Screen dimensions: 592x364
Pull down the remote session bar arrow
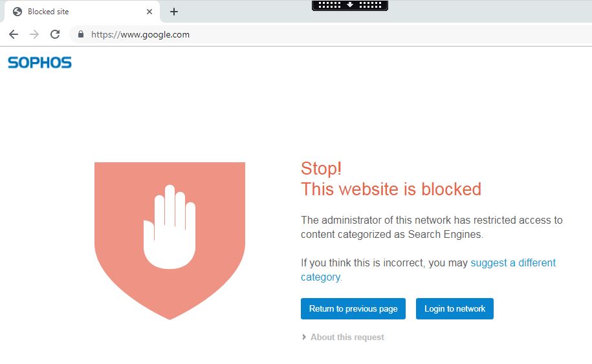pyautogui.click(x=350, y=5)
